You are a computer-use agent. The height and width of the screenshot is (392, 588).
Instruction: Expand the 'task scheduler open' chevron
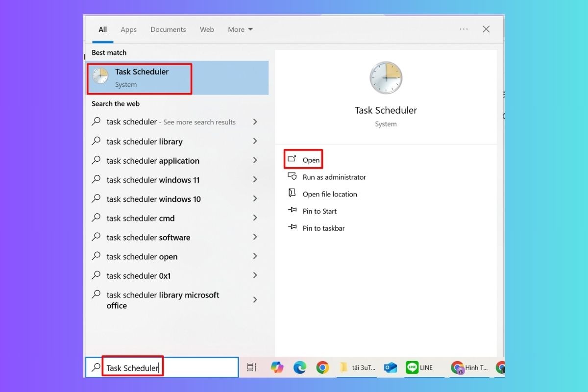255,256
